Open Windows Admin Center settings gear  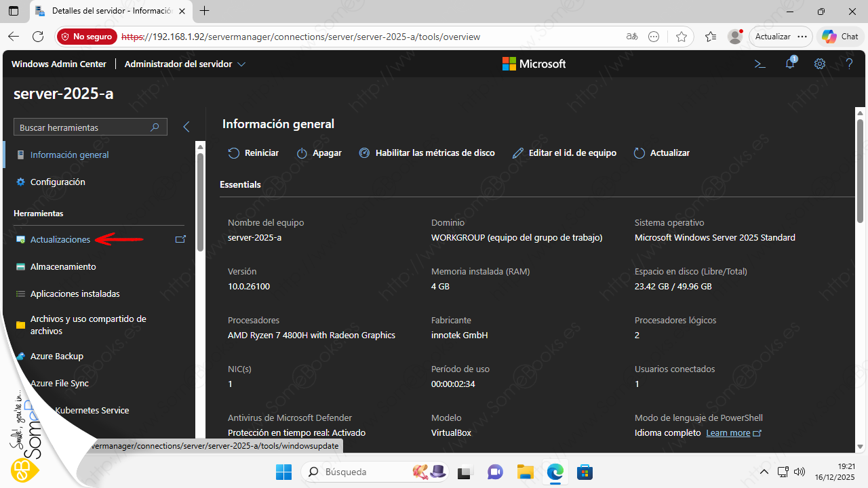pos(820,64)
